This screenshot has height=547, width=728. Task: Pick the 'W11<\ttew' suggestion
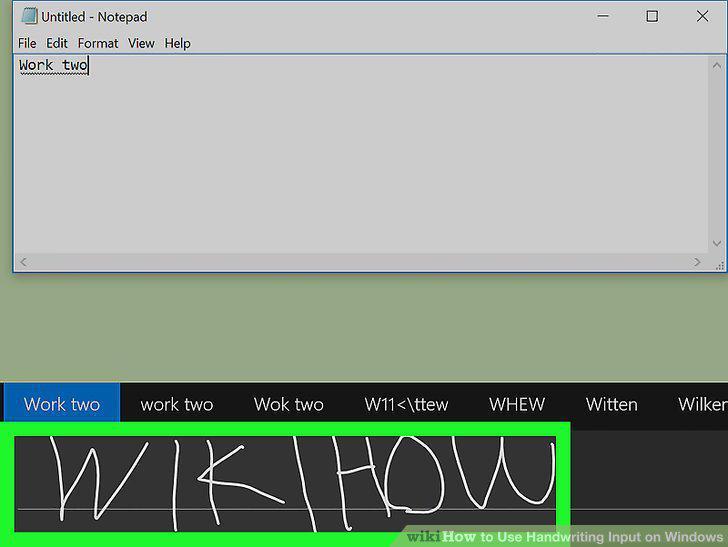point(406,404)
